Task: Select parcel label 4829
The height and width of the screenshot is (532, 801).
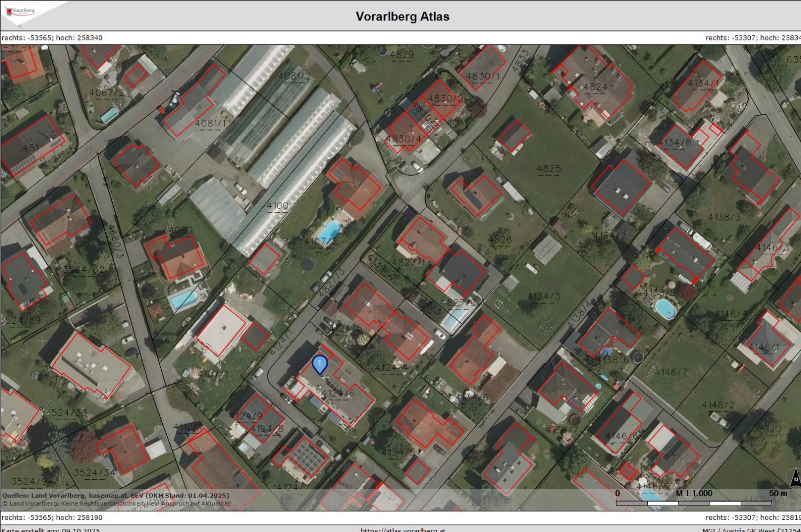Action: (x=402, y=54)
